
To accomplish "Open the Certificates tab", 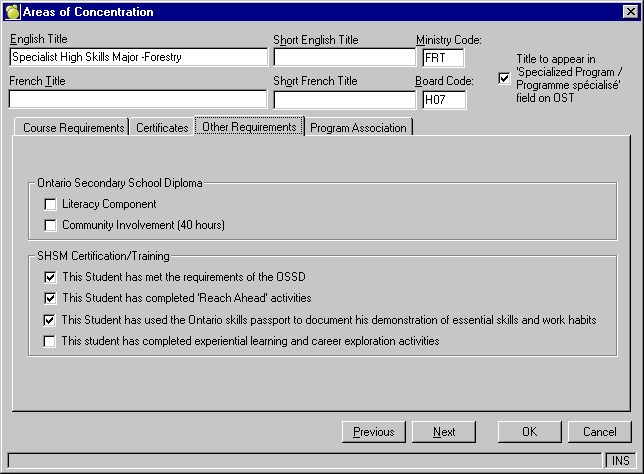I will (x=162, y=128).
